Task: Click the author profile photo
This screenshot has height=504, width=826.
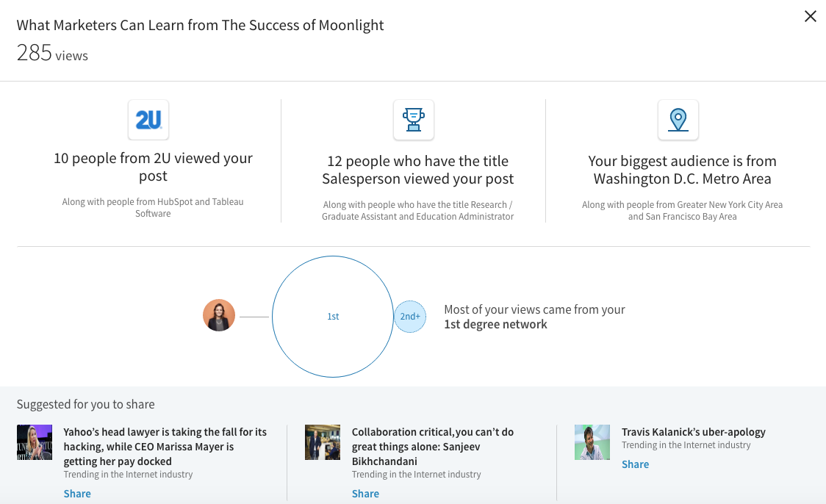Action: [219, 315]
